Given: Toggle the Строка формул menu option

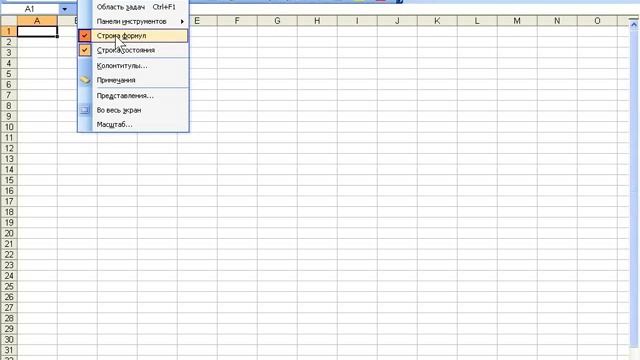Looking at the screenshot, I should 133,36.
